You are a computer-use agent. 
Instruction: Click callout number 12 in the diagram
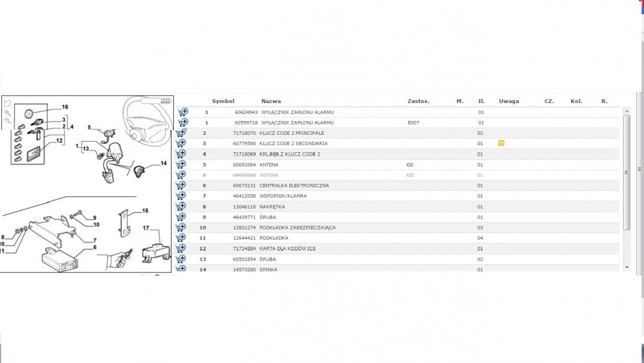[59, 141]
